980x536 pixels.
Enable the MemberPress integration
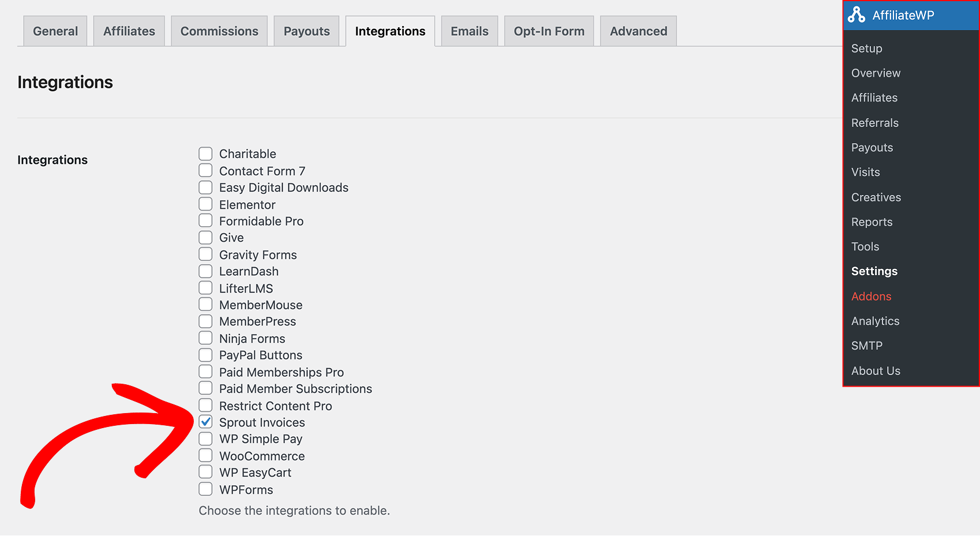click(206, 321)
